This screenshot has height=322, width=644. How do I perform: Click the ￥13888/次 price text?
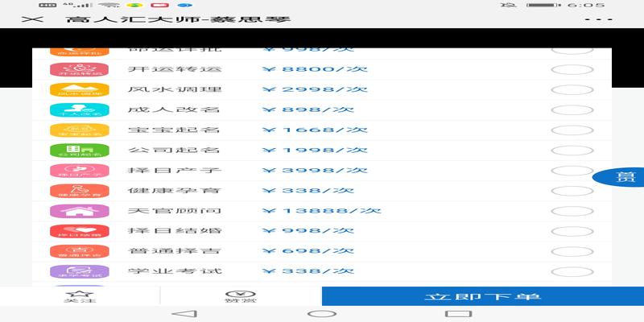[322, 211]
